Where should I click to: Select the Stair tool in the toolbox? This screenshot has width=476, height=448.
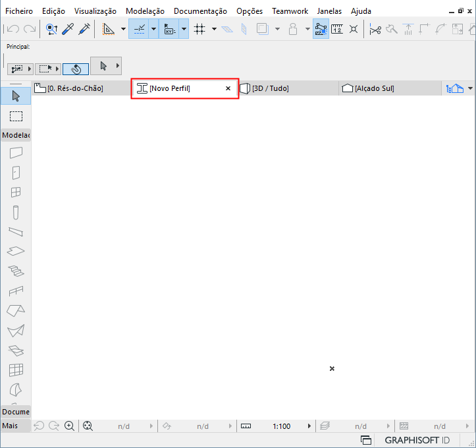point(16,271)
